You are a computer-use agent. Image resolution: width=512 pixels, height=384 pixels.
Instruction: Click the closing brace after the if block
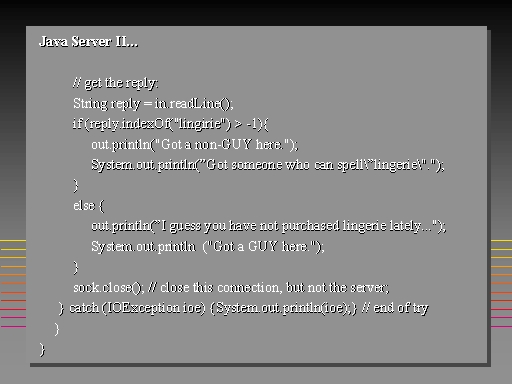[x=76, y=186]
